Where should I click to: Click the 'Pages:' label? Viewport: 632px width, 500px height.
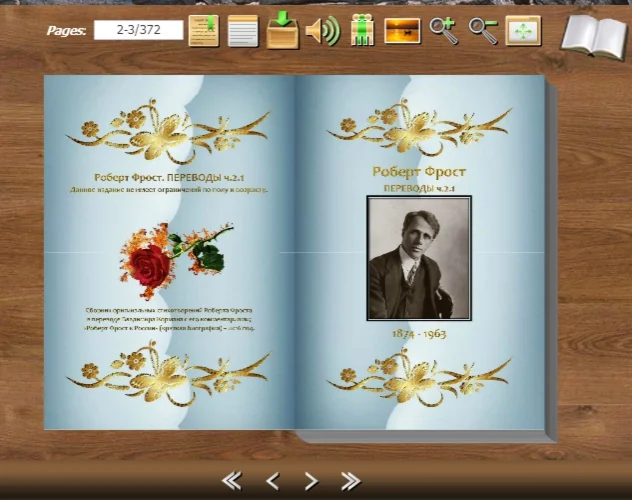tap(67, 31)
